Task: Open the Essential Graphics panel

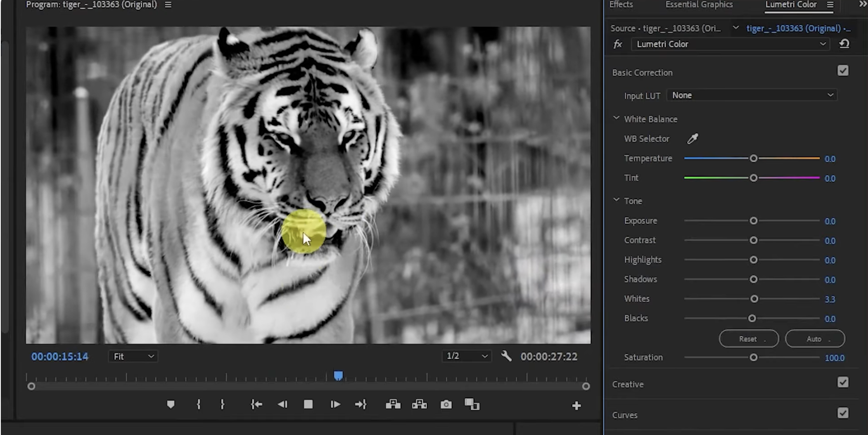Action: (x=699, y=5)
